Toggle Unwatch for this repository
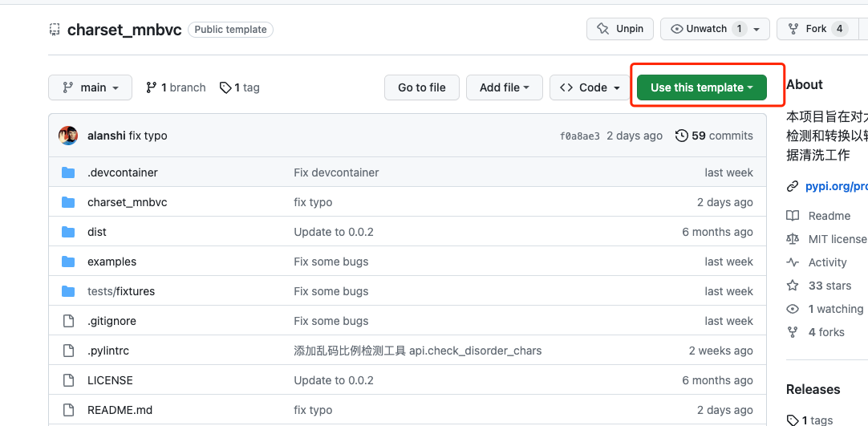Viewport: 868px width, 426px height. point(698,29)
